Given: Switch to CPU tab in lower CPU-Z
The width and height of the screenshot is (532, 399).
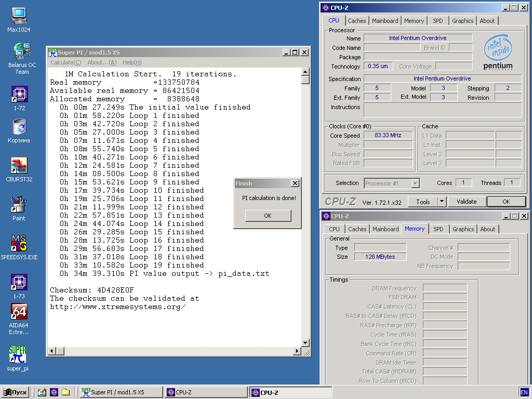Looking at the screenshot, I should tap(334, 229).
